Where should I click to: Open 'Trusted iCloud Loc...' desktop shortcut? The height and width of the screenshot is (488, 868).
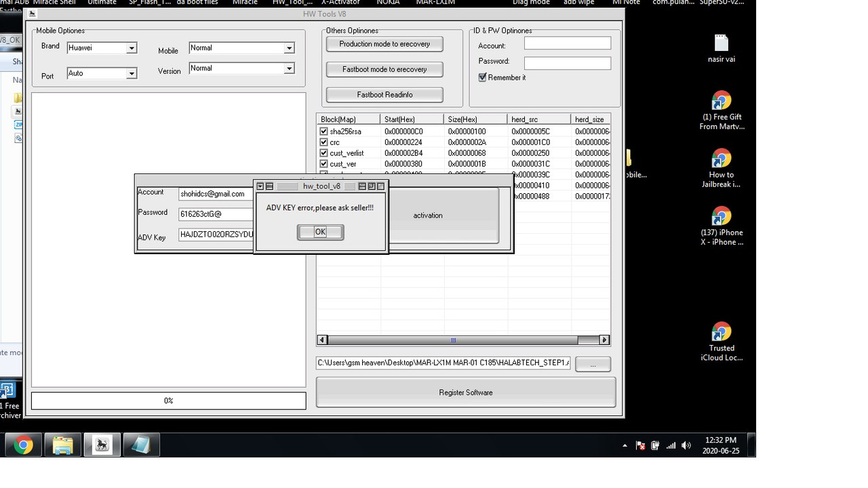pyautogui.click(x=722, y=342)
